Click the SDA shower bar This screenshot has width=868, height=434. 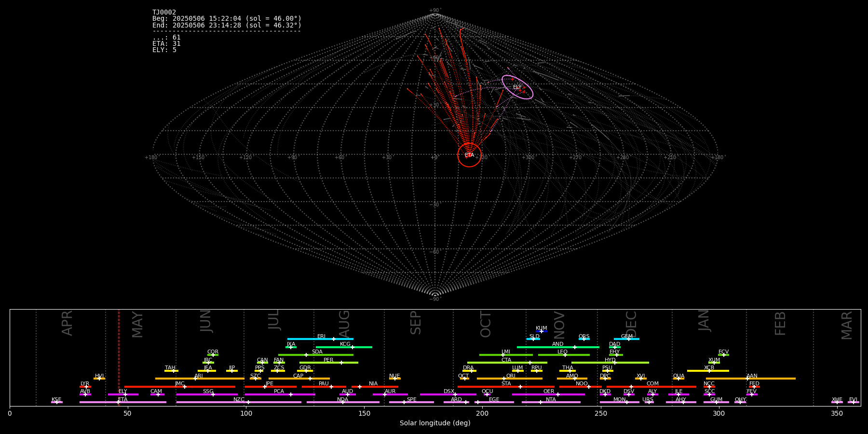tap(316, 355)
